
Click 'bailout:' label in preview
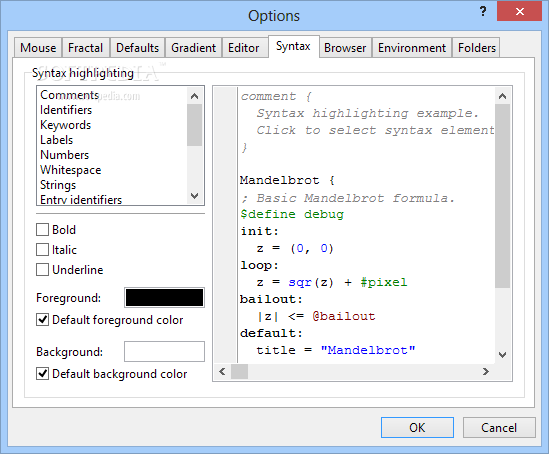pyautogui.click(x=271, y=299)
